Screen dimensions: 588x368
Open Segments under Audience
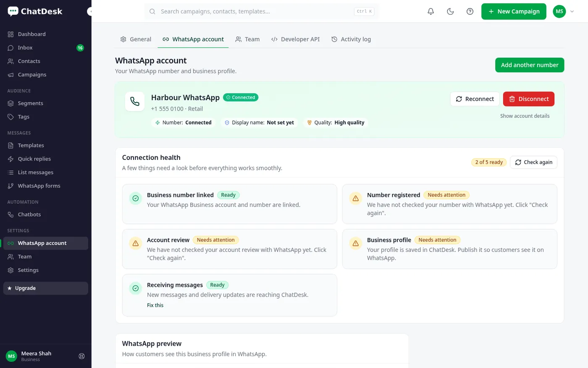click(46, 103)
